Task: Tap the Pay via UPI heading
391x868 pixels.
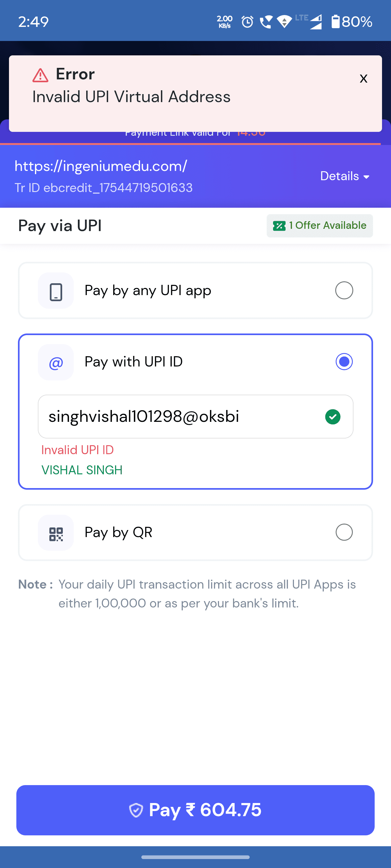Action: (60, 226)
